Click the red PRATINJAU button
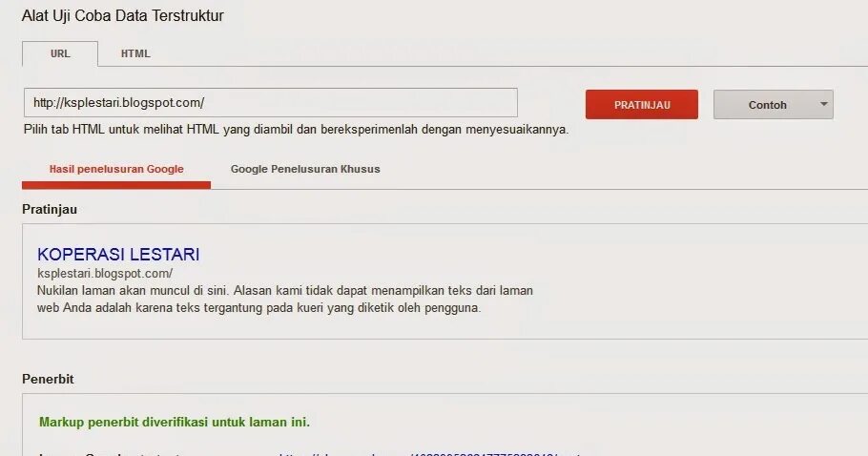 [642, 105]
